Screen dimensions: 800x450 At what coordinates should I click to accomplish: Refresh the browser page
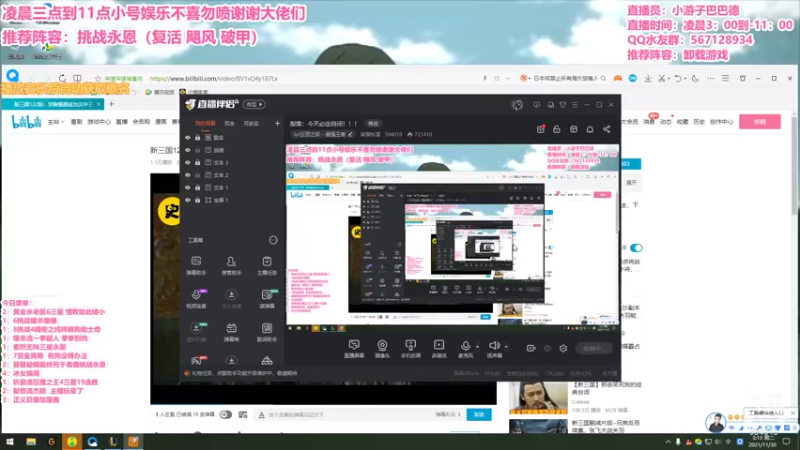click(x=62, y=79)
